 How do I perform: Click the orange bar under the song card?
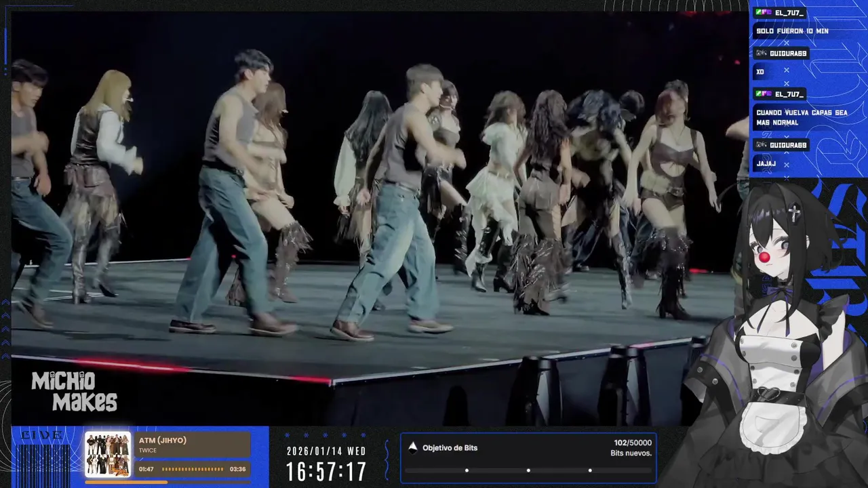pos(126,482)
